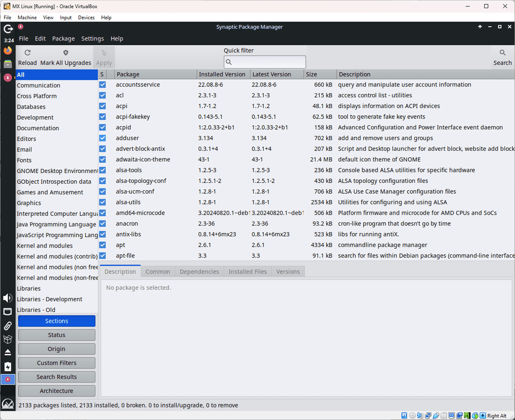Click the VirtualBox network status icon
515x420 pixels.
(x=428, y=415)
